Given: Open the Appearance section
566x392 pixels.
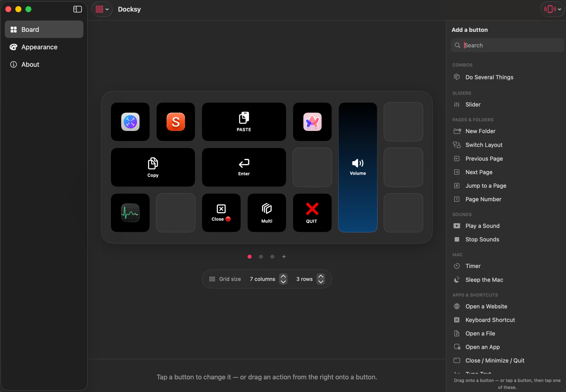Looking at the screenshot, I should tap(44, 47).
